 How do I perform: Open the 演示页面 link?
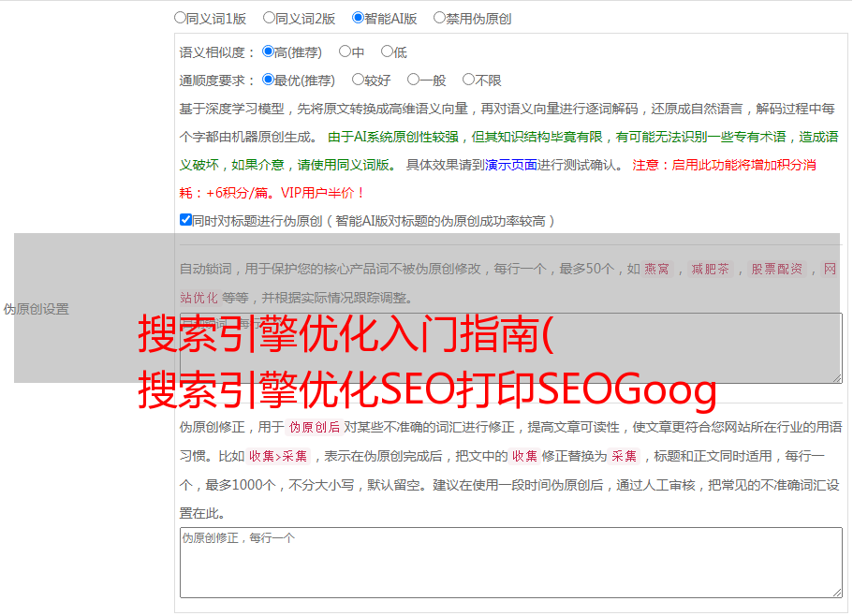click(511, 165)
